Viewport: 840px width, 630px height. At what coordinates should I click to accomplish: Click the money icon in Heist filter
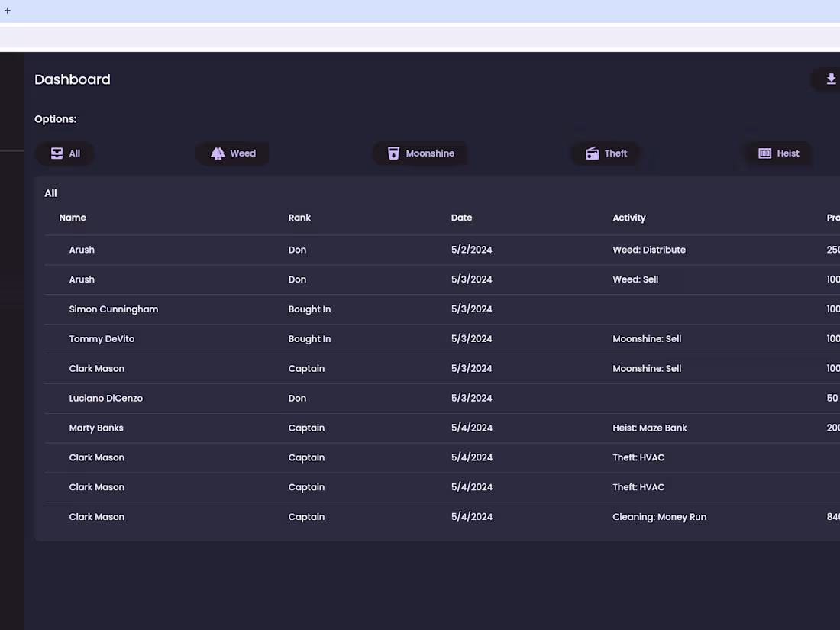click(x=764, y=153)
